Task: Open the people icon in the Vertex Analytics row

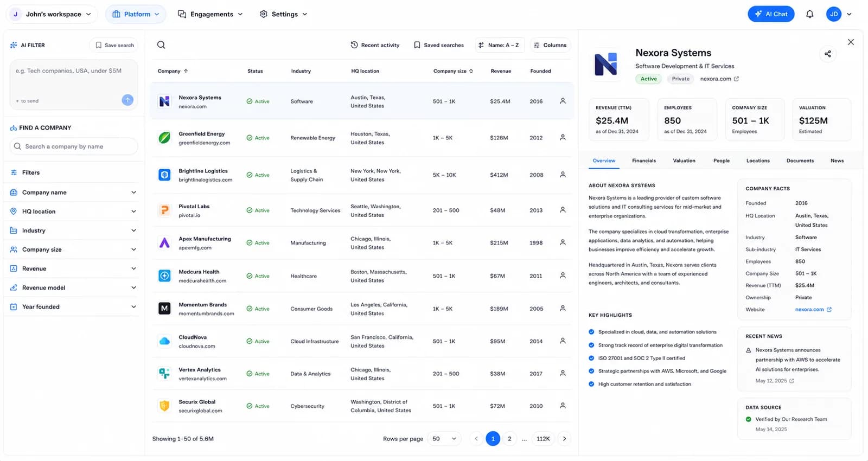Action: [x=563, y=373]
